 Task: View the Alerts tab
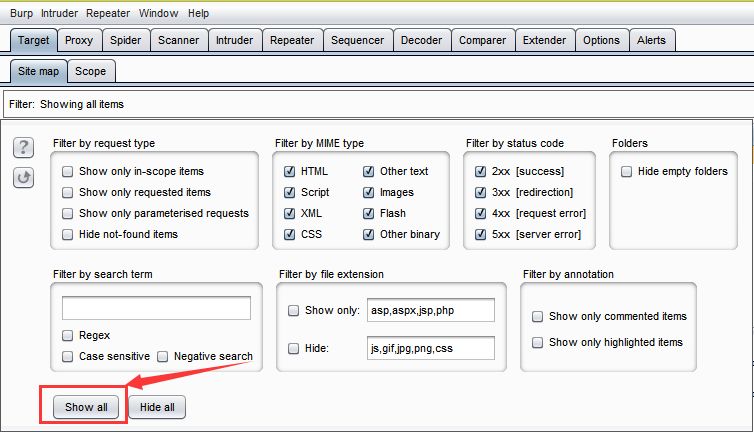click(652, 40)
